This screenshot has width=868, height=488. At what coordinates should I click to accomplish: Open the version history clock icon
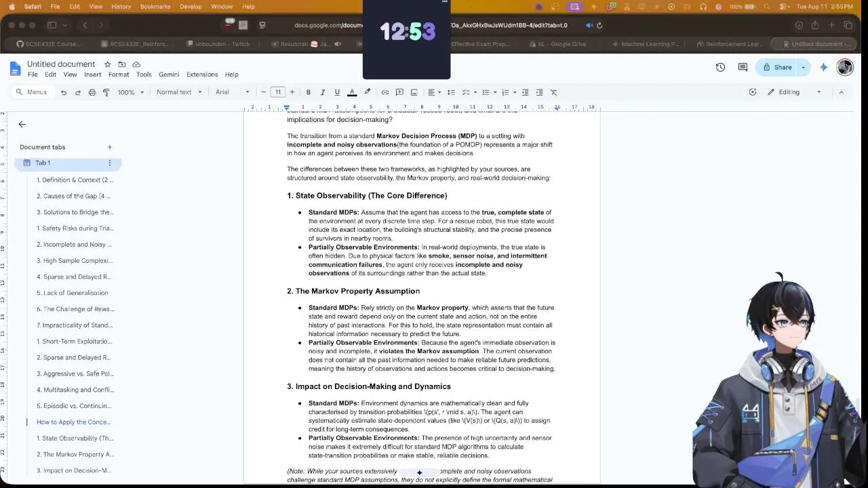click(x=720, y=67)
